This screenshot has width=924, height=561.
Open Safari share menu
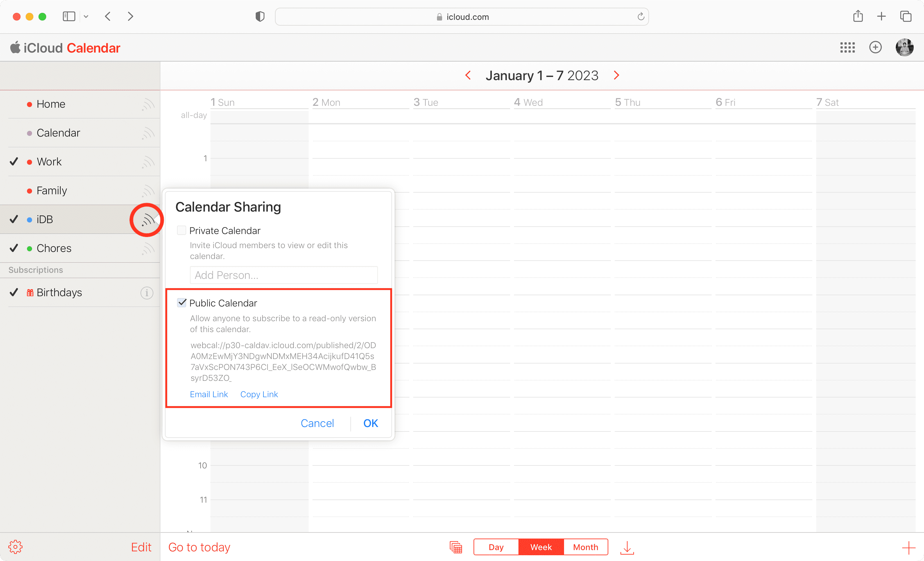point(858,16)
